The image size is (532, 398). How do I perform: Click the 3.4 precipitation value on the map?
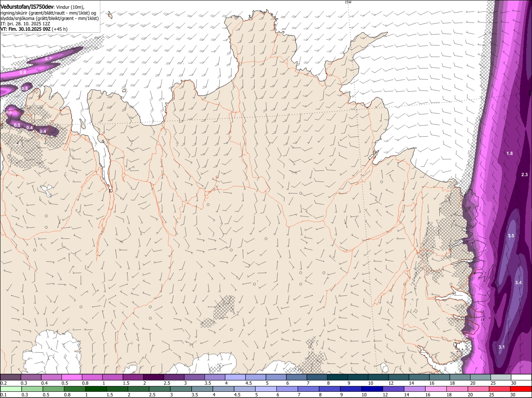(518, 283)
